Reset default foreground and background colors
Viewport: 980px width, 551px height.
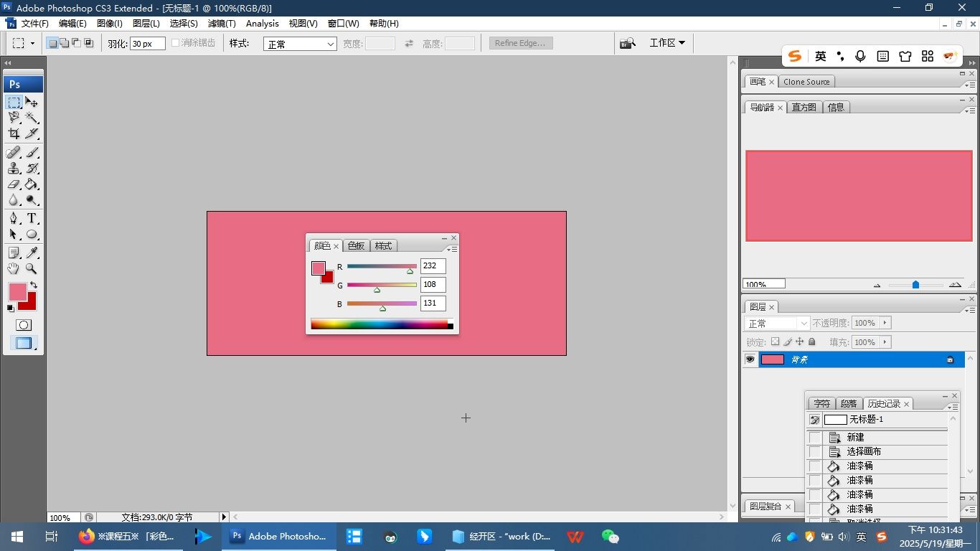click(11, 309)
